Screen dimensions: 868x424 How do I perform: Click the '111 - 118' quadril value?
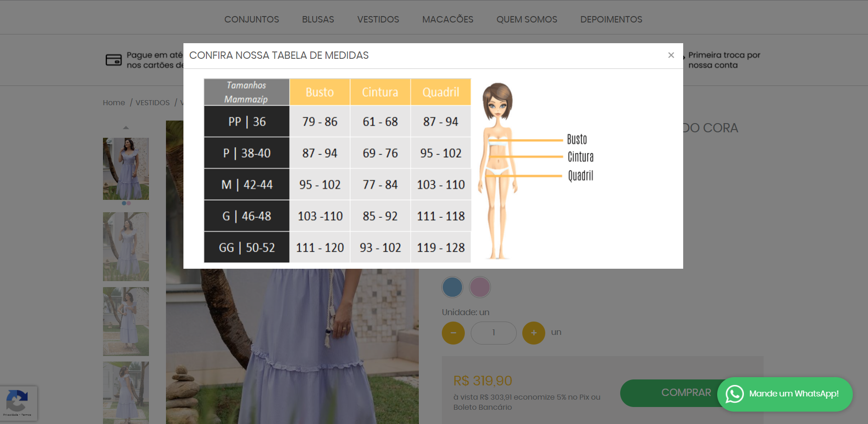pyautogui.click(x=441, y=216)
